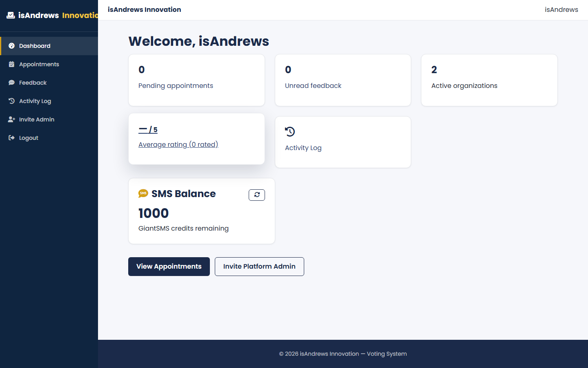Click the SMS bubble icon beside SMS Balance
The image size is (588, 368).
143,193
